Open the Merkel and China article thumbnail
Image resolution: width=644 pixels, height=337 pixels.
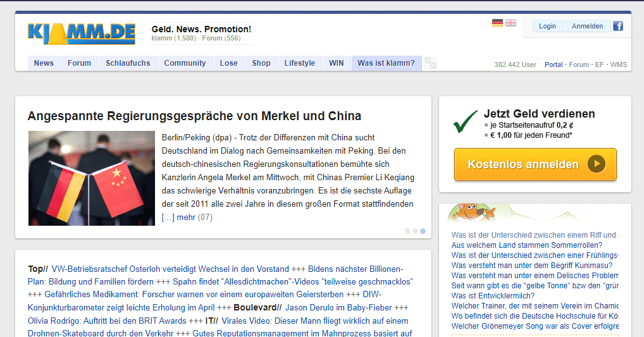tap(92, 178)
